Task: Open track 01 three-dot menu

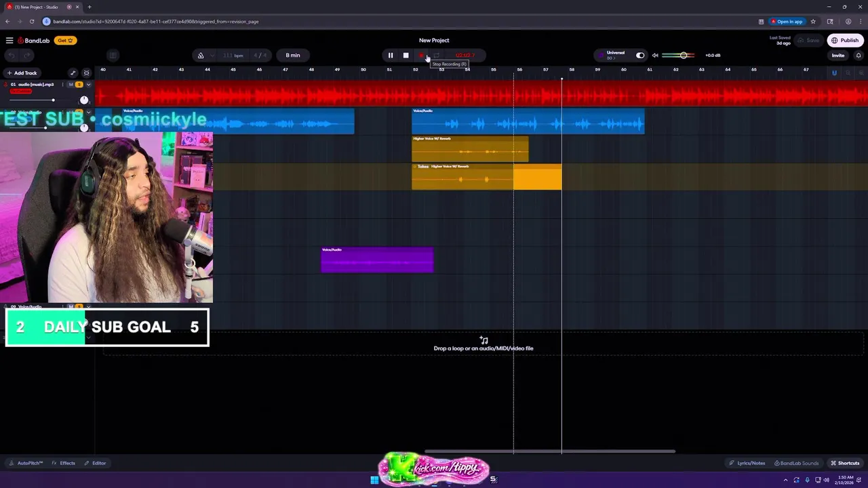Action: click(x=62, y=85)
